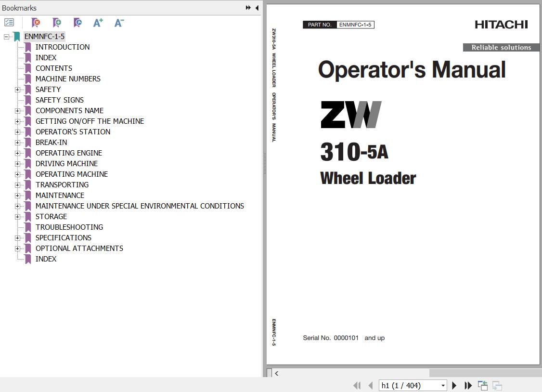
Task: Click the bookmark properties icon
Action: point(78,23)
